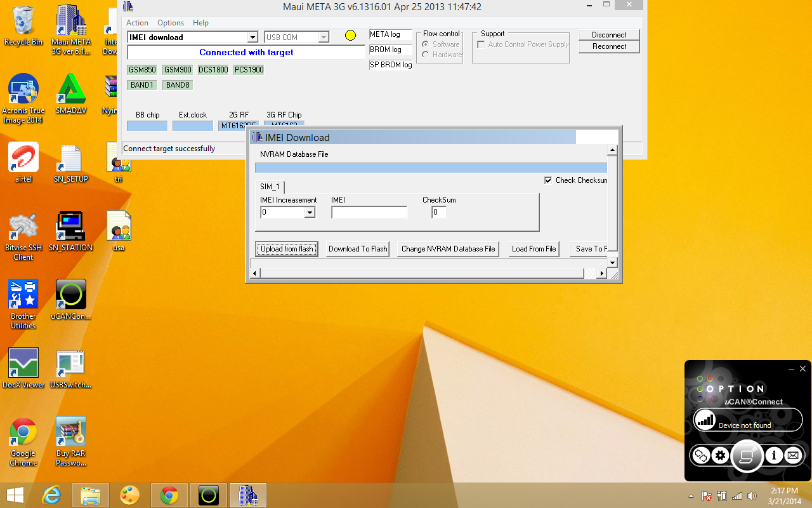
Task: Launch Acronis True Image 2014 shortcut
Action: (x=23, y=99)
